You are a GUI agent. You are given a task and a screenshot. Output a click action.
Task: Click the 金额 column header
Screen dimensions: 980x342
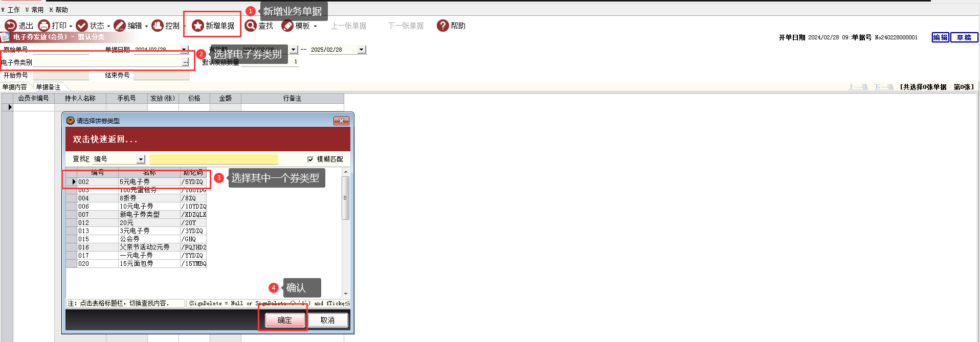point(225,98)
